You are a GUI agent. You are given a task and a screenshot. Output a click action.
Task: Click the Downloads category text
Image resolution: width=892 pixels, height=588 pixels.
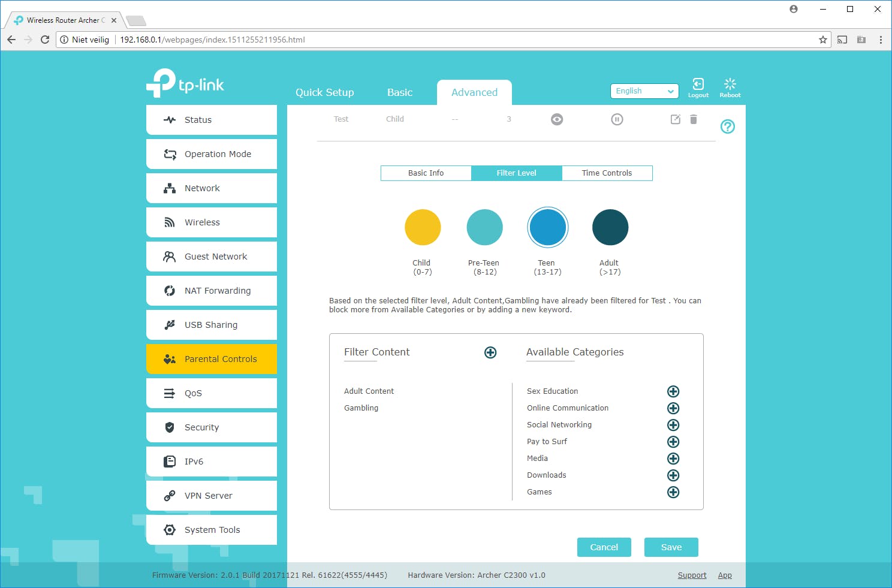point(546,475)
